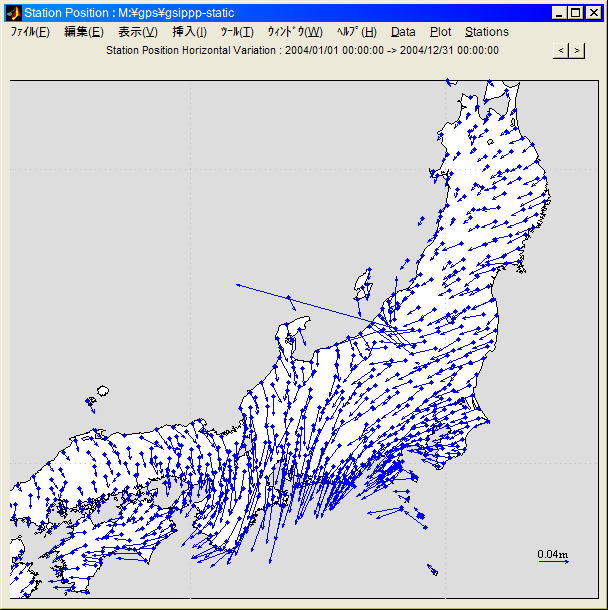This screenshot has height=610, width=608.
Task: Open the Stations menu
Action: click(486, 32)
